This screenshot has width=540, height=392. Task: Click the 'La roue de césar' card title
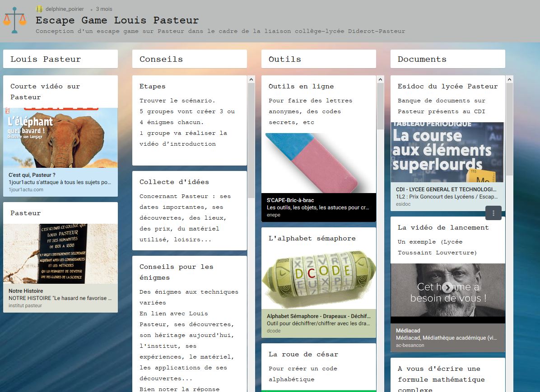point(303,354)
